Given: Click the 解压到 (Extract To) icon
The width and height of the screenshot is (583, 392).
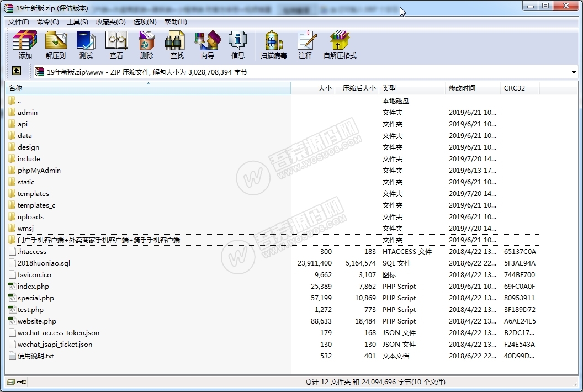Looking at the screenshot, I should point(56,45).
